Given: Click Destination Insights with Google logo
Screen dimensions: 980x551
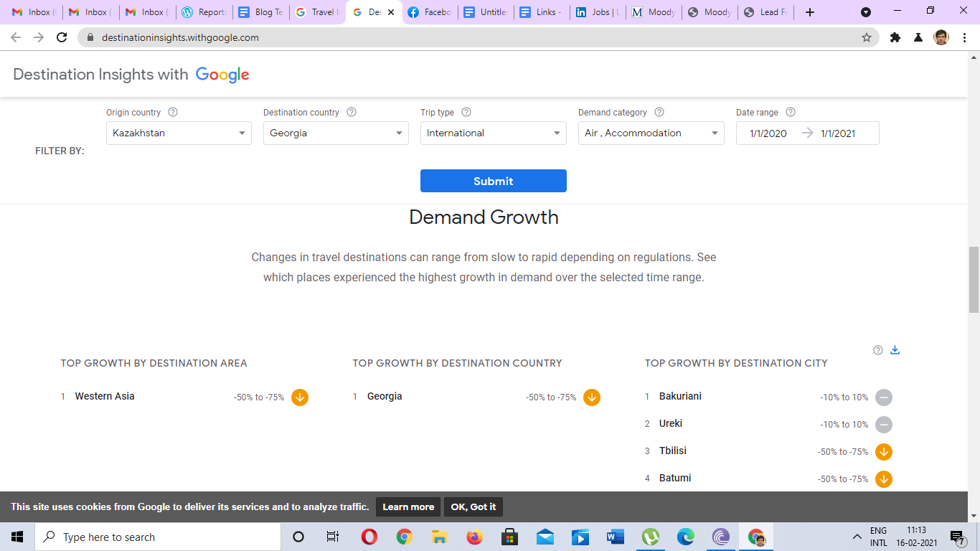Looking at the screenshot, I should coord(131,75).
